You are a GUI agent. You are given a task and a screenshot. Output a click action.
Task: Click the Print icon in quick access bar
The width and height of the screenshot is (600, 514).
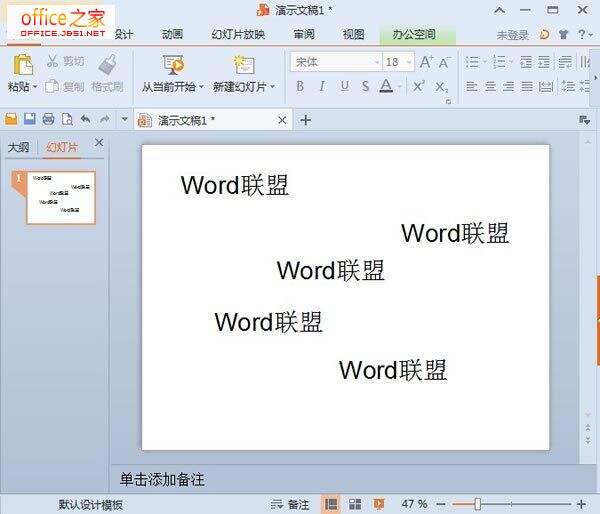pyautogui.click(x=48, y=119)
